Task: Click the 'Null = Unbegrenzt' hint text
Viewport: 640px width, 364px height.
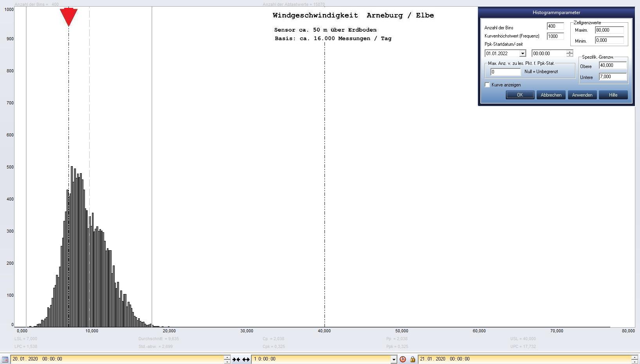Action: (x=541, y=72)
